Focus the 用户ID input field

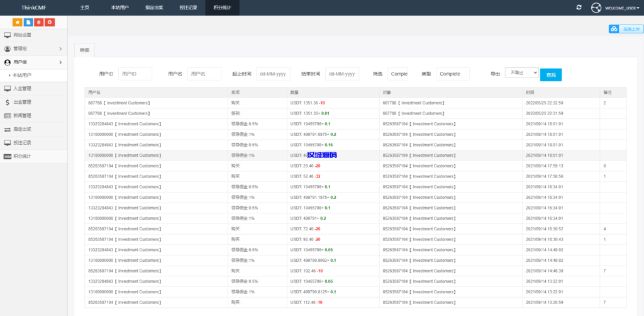(135, 74)
